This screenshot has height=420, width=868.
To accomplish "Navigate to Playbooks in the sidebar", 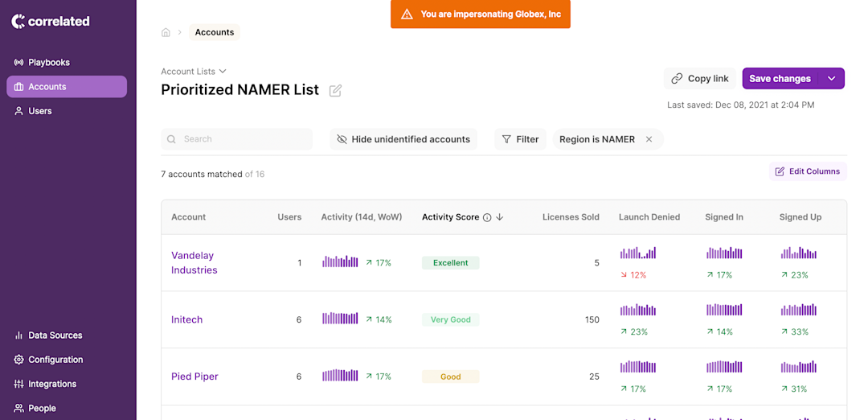I will pyautogui.click(x=48, y=62).
